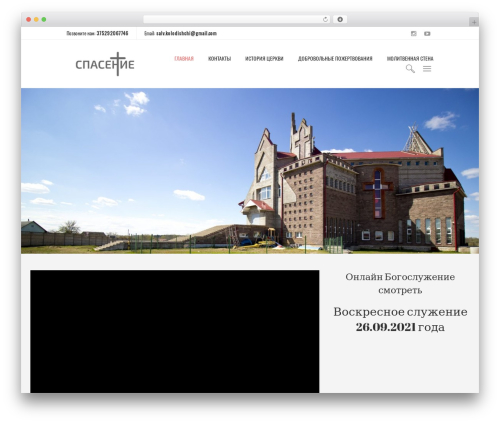
Task: Click the church building banner image
Action: pyautogui.click(x=250, y=171)
